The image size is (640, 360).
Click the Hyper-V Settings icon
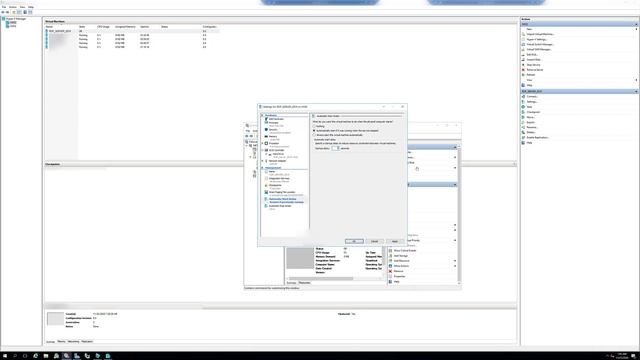pos(523,39)
